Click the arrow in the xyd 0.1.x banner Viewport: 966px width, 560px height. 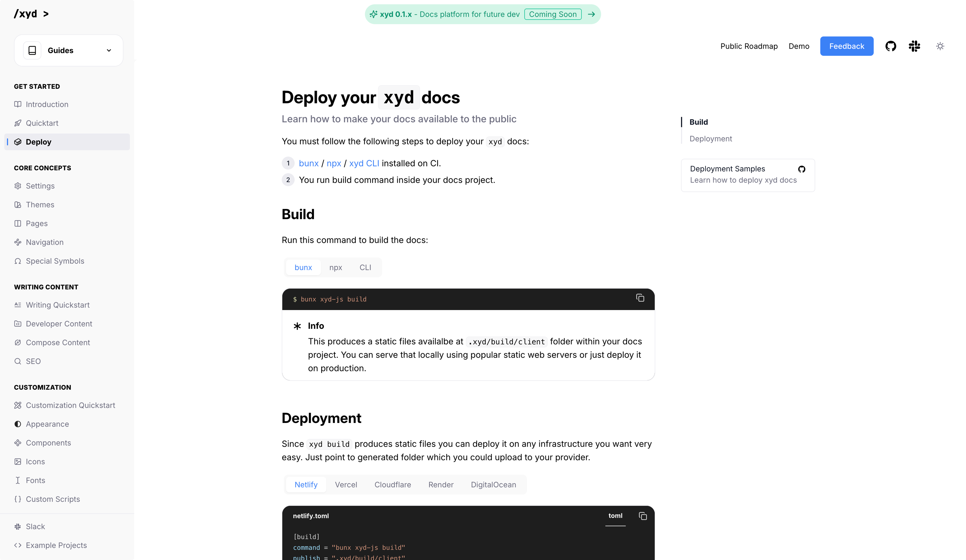coord(591,14)
